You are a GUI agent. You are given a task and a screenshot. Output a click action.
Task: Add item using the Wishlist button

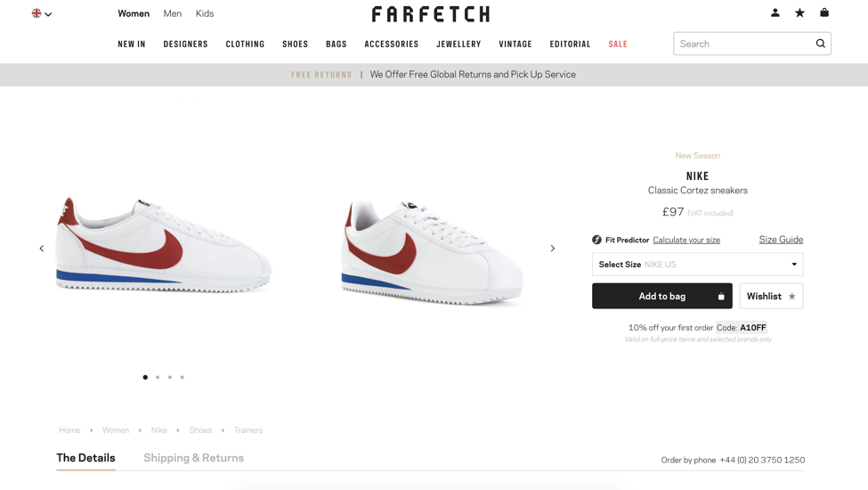(771, 296)
